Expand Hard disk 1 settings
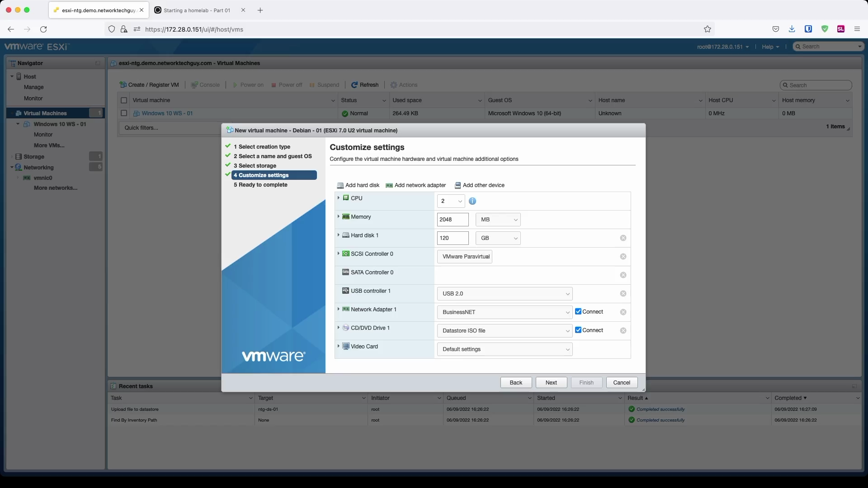This screenshot has width=868, height=488. pyautogui.click(x=338, y=235)
